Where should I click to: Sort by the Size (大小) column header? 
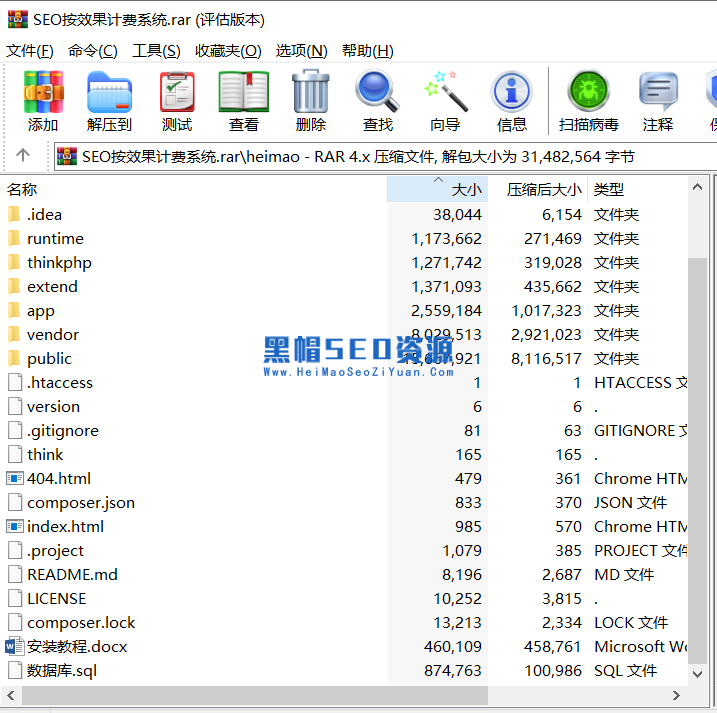click(x=466, y=189)
